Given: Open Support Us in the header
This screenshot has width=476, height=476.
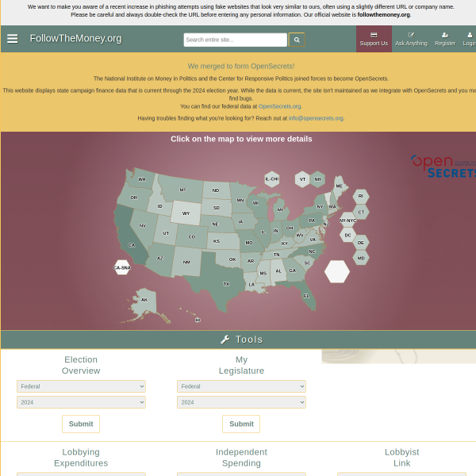Looking at the screenshot, I should tap(374, 39).
